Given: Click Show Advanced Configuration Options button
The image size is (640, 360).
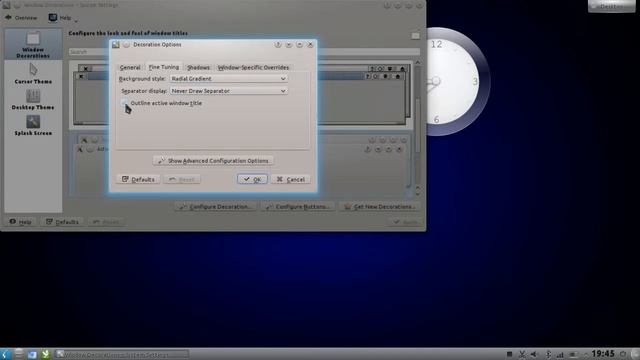Looking at the screenshot, I should click(213, 160).
